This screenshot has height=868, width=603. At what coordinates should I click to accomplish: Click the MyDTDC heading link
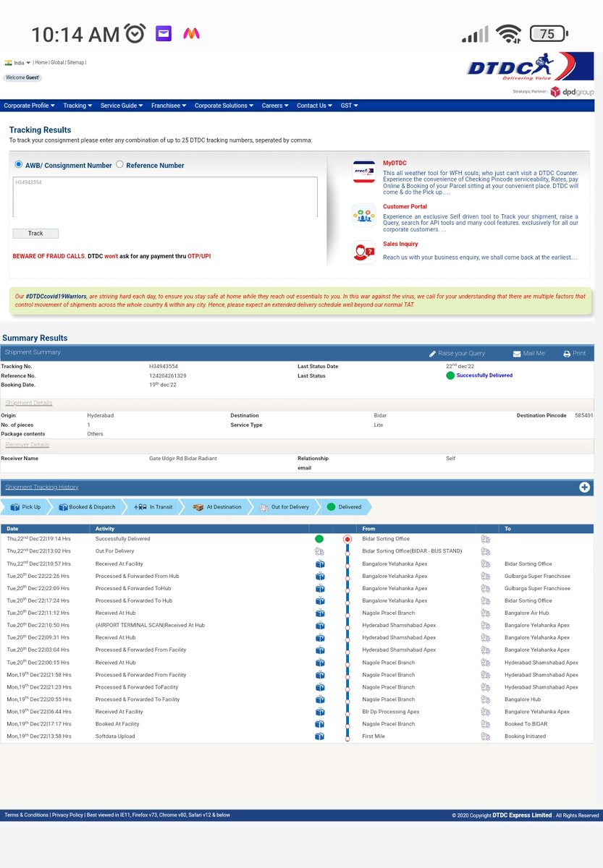pos(395,163)
